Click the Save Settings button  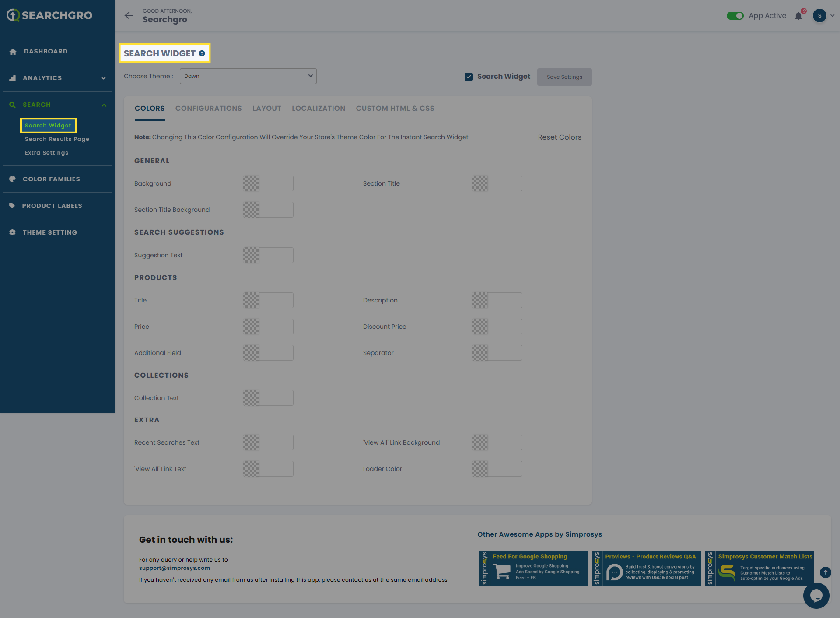[x=564, y=77]
